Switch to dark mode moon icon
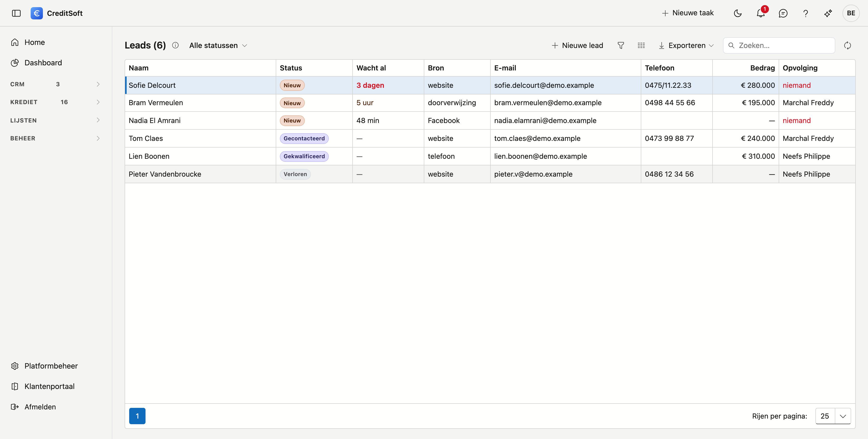 738,13
